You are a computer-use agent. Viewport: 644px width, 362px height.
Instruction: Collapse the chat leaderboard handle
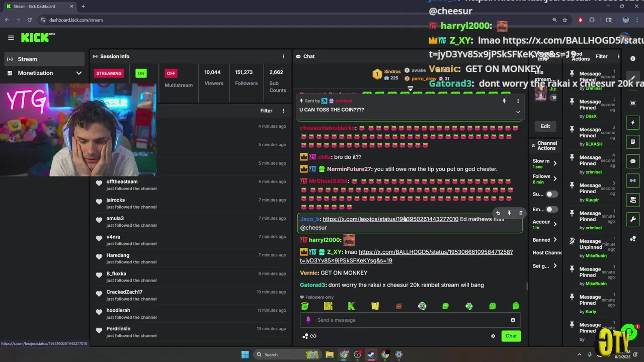point(410,88)
